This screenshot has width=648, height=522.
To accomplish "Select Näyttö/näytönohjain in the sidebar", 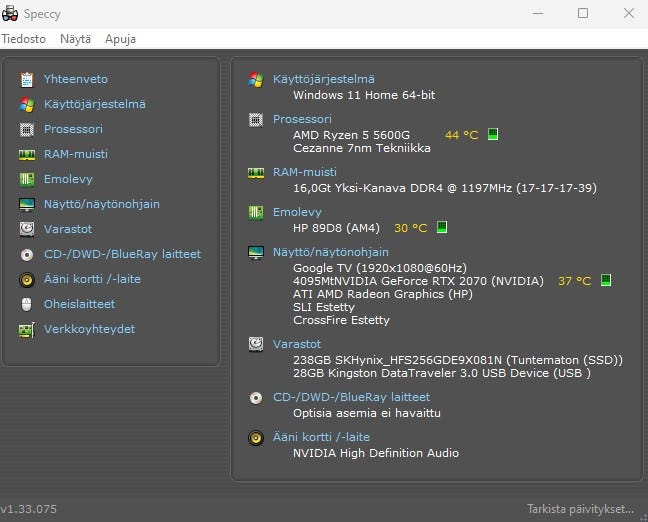I will click(x=101, y=204).
